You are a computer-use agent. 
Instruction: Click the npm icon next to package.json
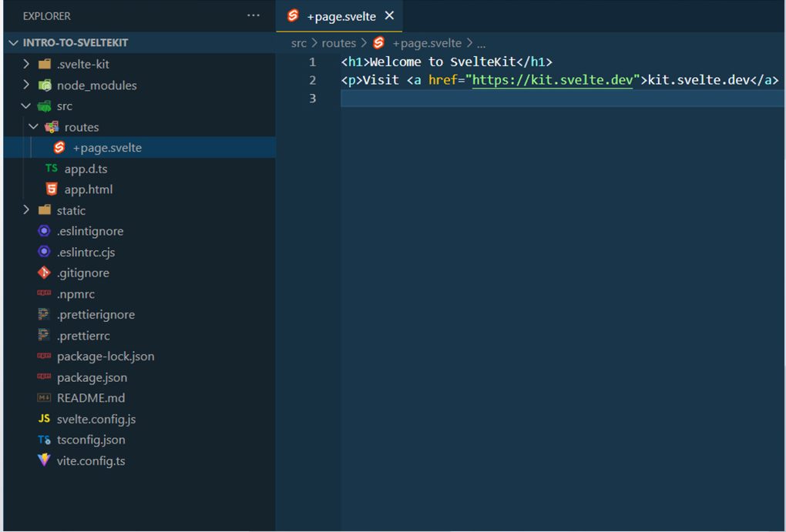click(45, 376)
